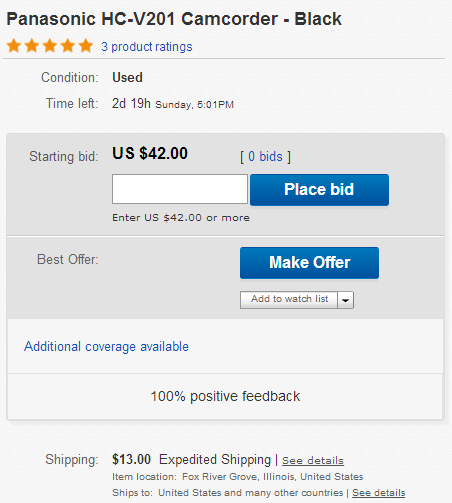Open Additional coverage available link
Image resolution: width=452 pixels, height=503 pixels.
pyautogui.click(x=106, y=347)
